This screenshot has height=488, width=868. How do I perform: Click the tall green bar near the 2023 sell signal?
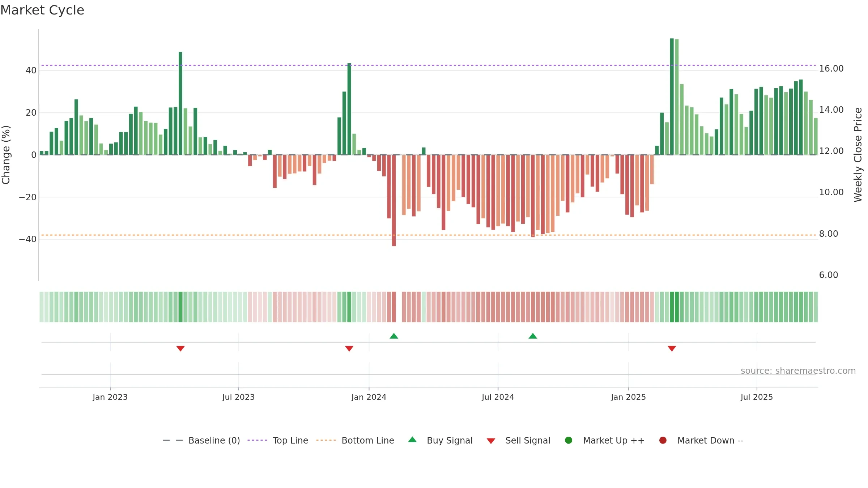click(180, 103)
